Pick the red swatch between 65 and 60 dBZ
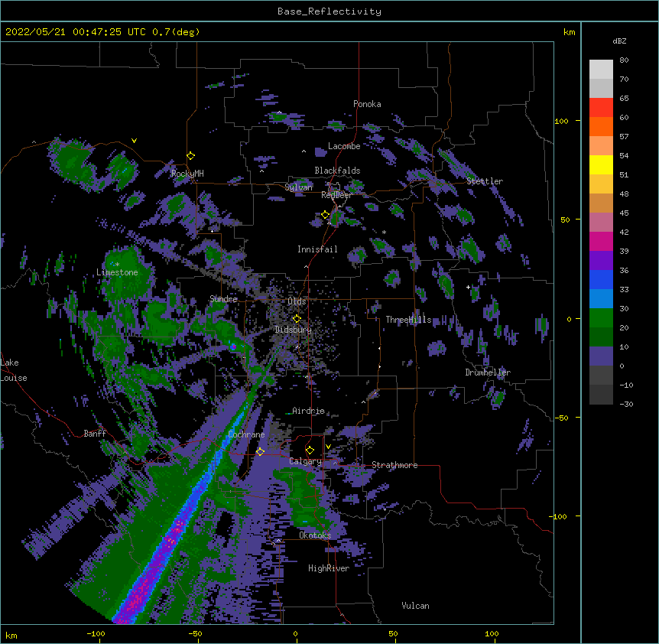The image size is (659, 644). pyautogui.click(x=601, y=108)
